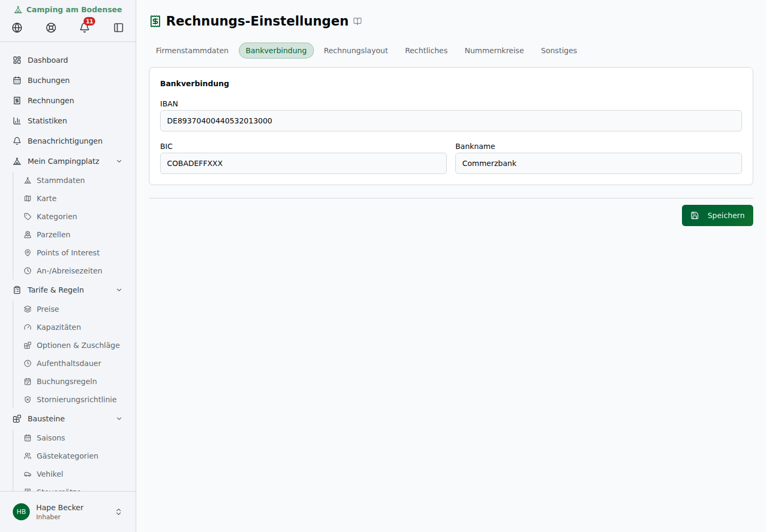Click the Tarife & Regeln clipboard icon
The image size is (766, 532).
point(17,290)
